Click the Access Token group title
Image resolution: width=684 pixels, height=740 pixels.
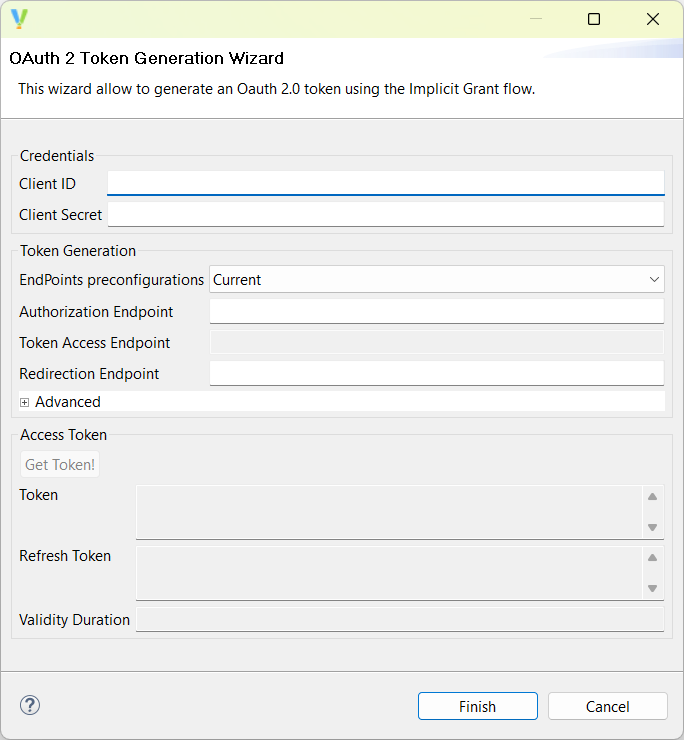tap(63, 435)
